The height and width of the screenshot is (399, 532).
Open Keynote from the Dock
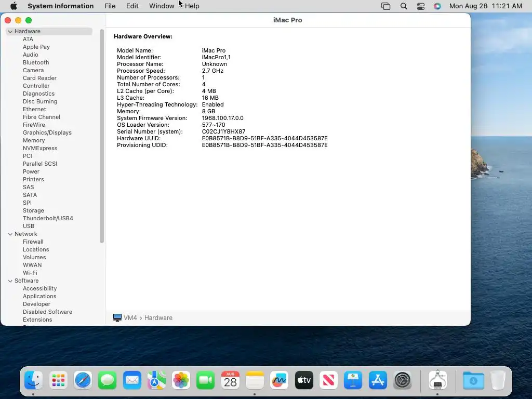click(353, 380)
